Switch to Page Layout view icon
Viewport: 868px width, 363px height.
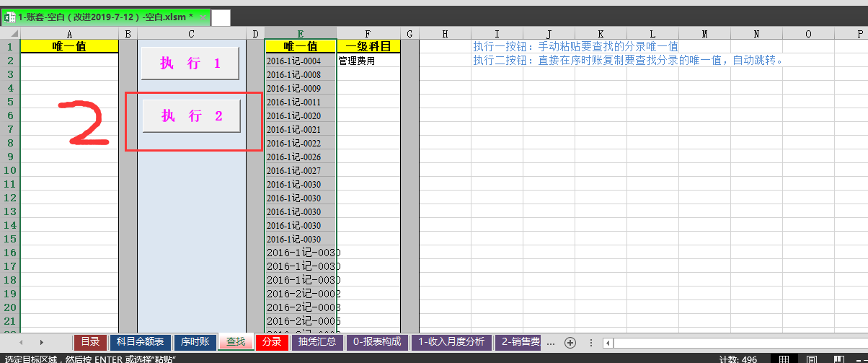[x=812, y=359]
